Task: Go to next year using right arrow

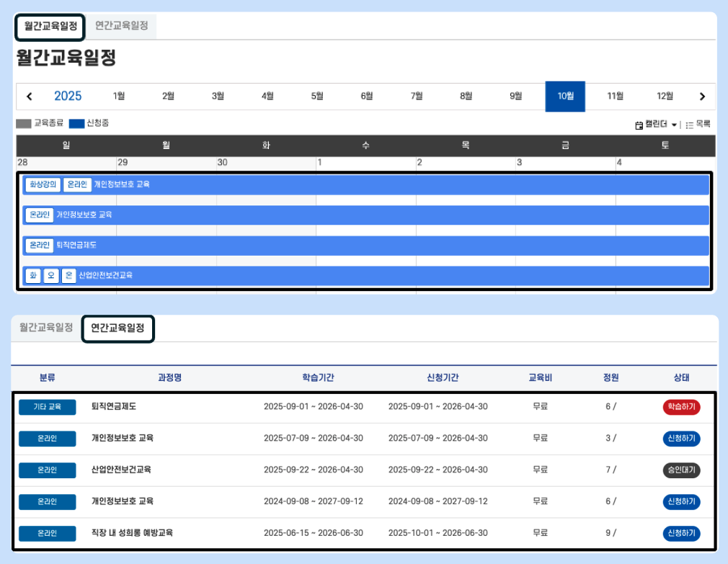Action: click(x=702, y=97)
